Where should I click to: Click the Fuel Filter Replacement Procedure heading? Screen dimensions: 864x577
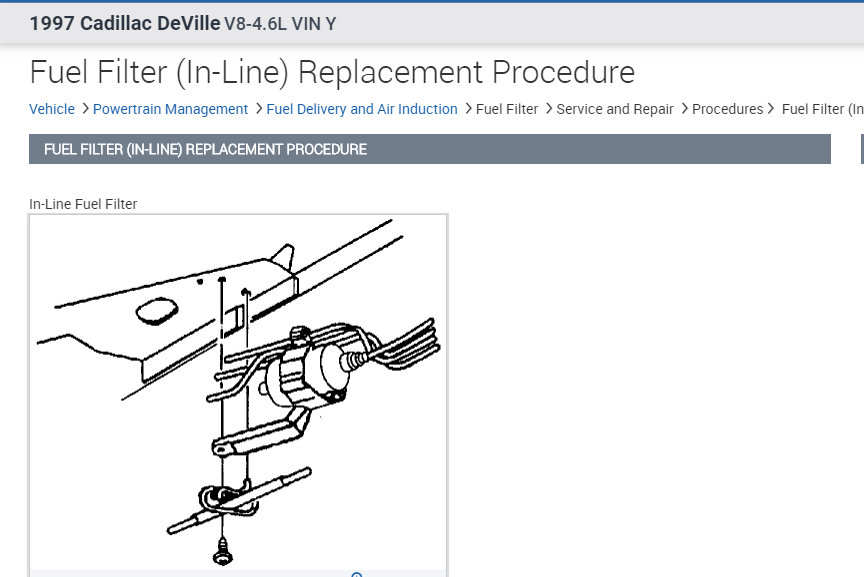pos(332,72)
